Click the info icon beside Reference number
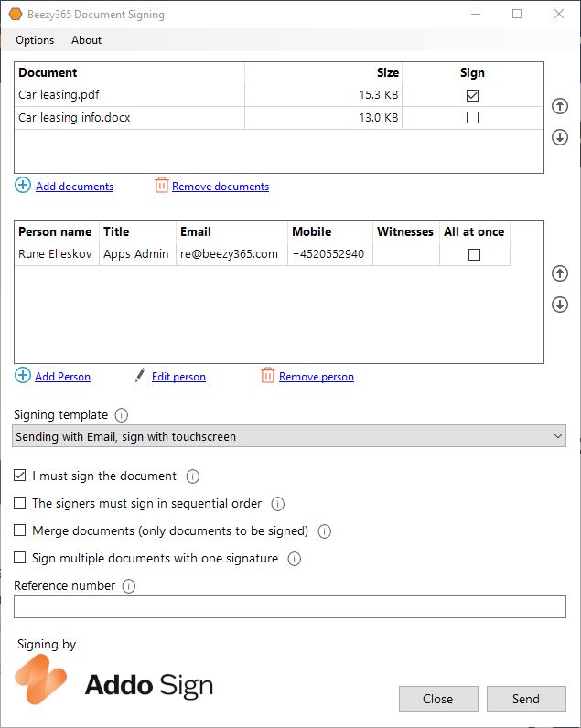 [x=129, y=586]
